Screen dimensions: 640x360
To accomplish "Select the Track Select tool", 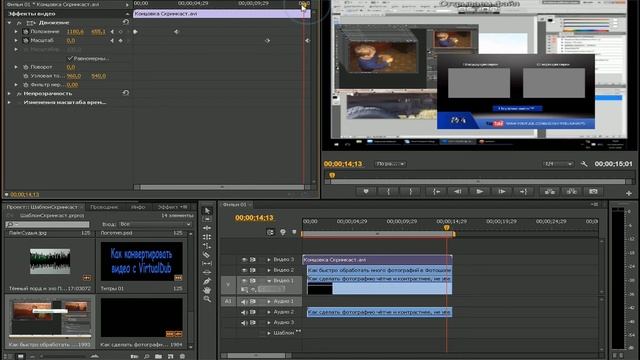I will [207, 220].
